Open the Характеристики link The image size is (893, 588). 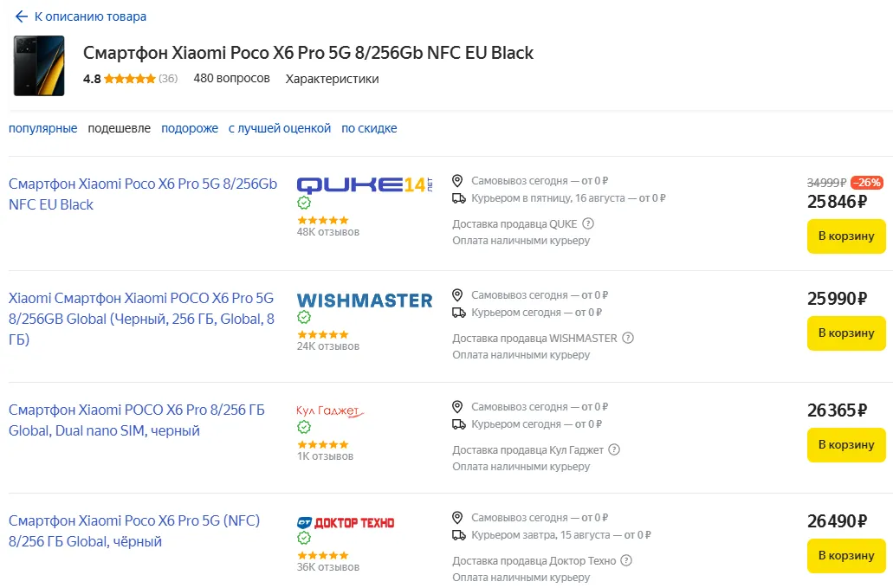[x=332, y=79]
